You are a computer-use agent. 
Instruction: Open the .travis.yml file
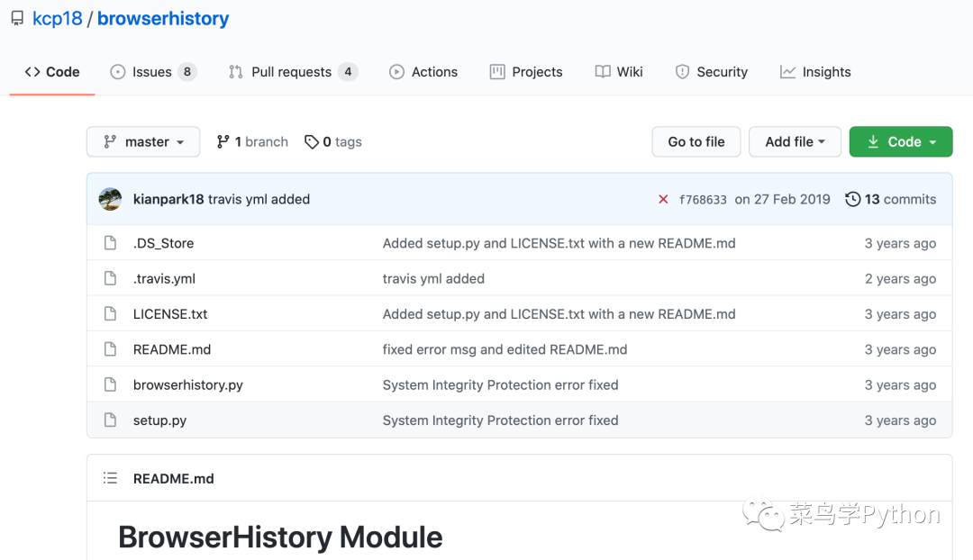(165, 278)
